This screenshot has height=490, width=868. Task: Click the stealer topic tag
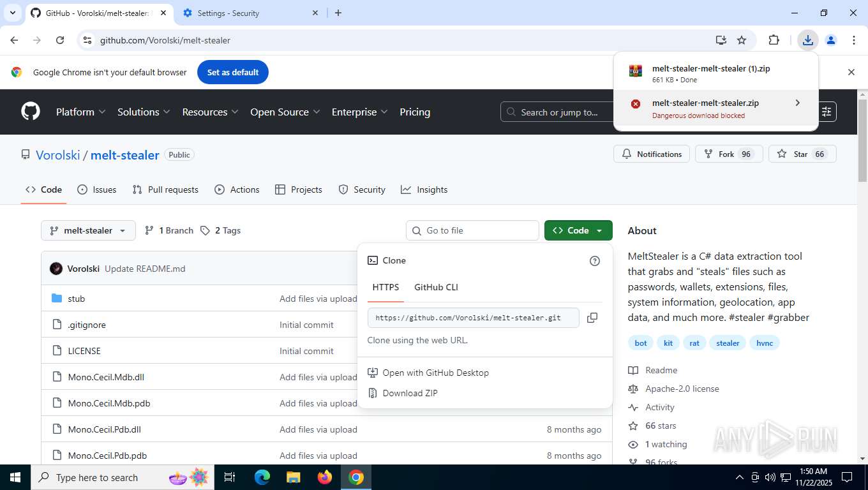point(728,343)
